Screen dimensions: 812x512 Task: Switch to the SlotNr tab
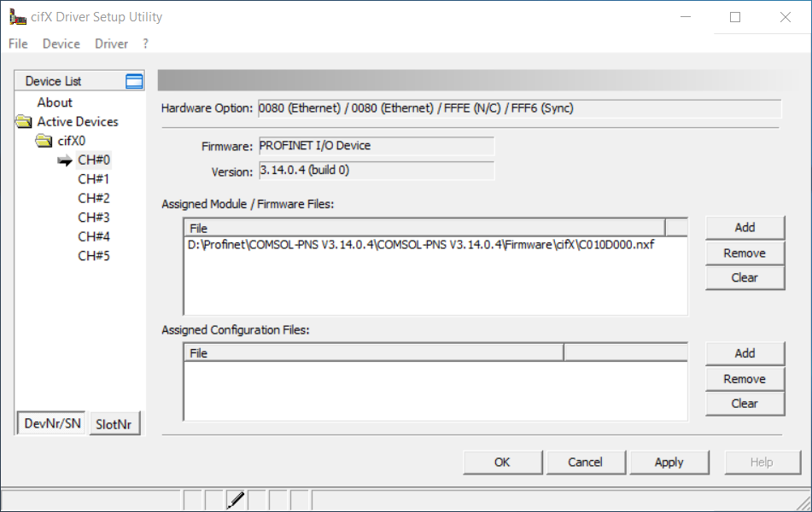click(114, 424)
